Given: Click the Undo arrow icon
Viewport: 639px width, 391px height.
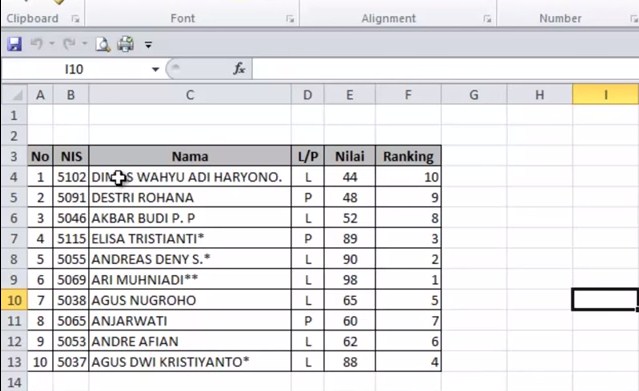Looking at the screenshot, I should tap(37, 43).
